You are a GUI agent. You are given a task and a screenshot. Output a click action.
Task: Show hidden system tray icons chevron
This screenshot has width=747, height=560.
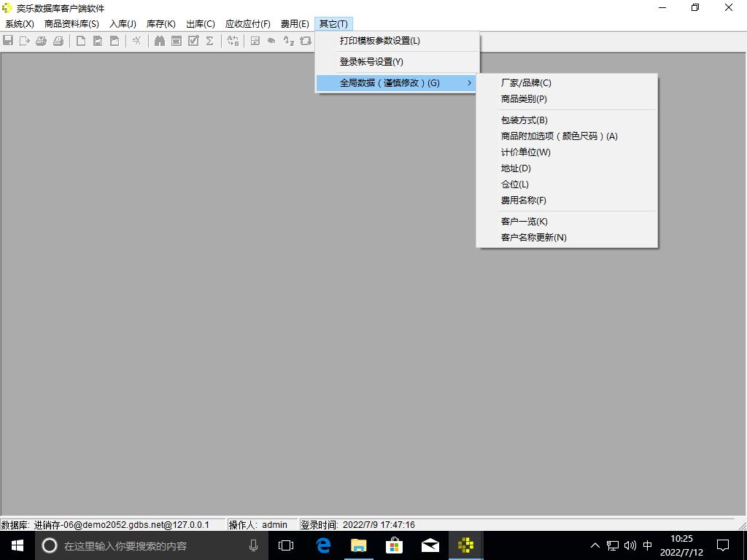pos(595,545)
